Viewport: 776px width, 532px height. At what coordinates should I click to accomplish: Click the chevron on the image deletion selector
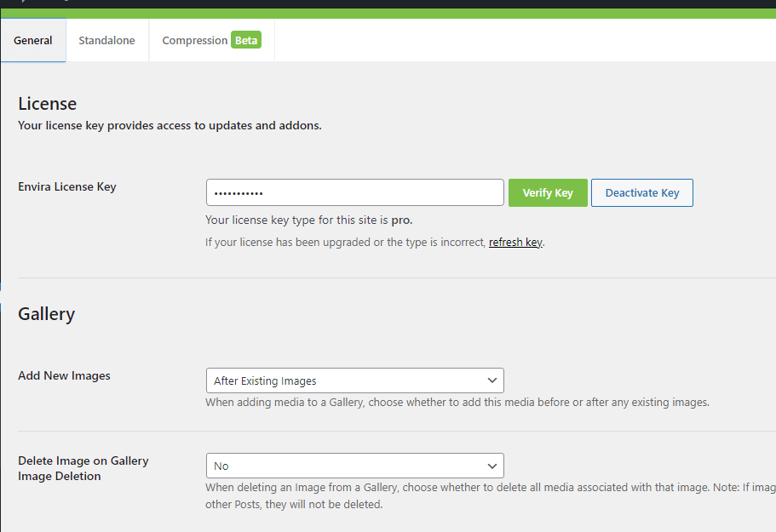(x=492, y=466)
